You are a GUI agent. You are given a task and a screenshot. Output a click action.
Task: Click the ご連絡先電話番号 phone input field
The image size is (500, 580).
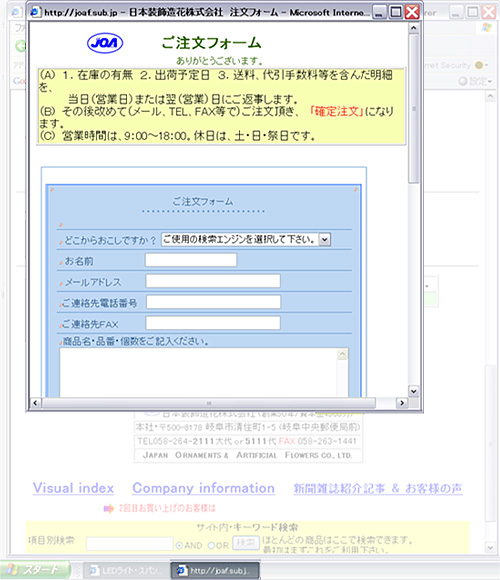coord(213,302)
